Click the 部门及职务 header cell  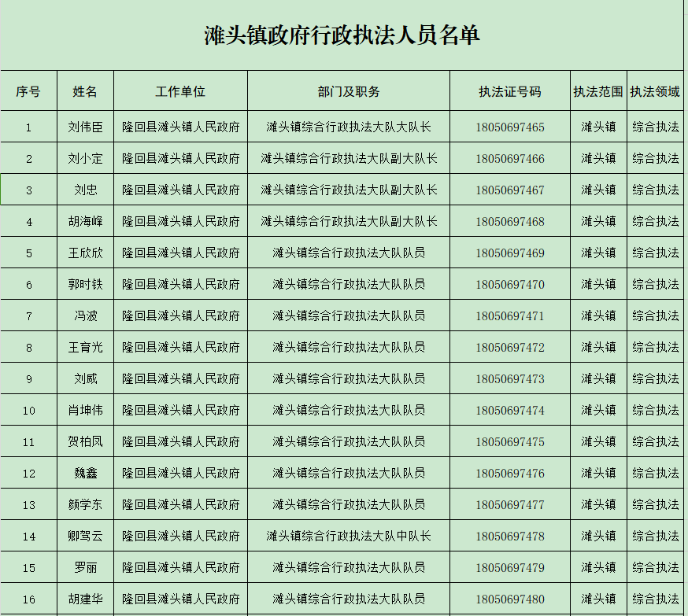pos(349,91)
